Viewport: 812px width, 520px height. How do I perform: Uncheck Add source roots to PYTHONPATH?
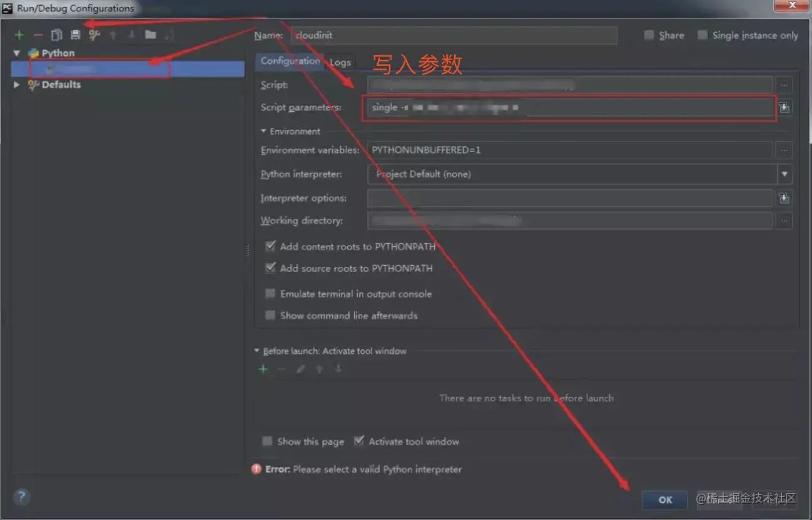coord(270,268)
